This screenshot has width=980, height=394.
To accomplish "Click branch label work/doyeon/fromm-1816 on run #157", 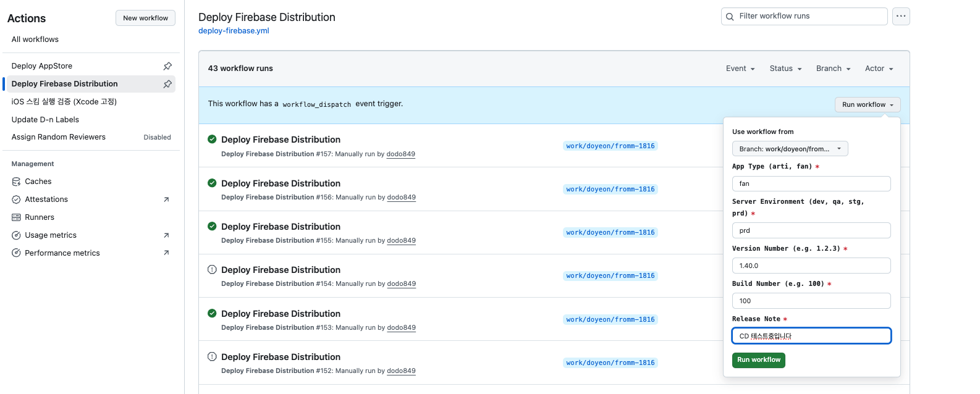I will (x=610, y=146).
